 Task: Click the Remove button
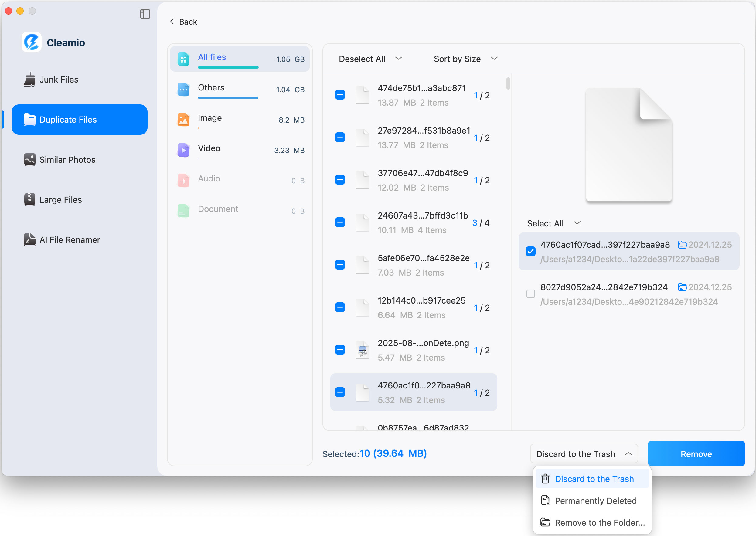click(x=696, y=453)
